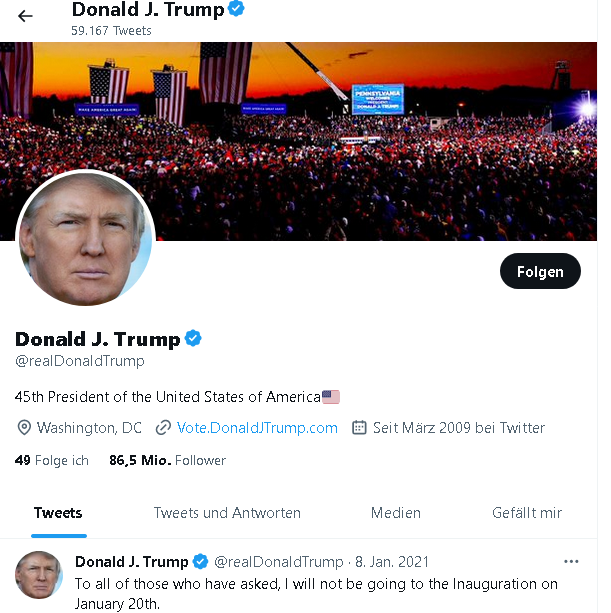The height and width of the screenshot is (613, 611).
Task: Click the small avatar beside the tweet
Action: click(40, 575)
